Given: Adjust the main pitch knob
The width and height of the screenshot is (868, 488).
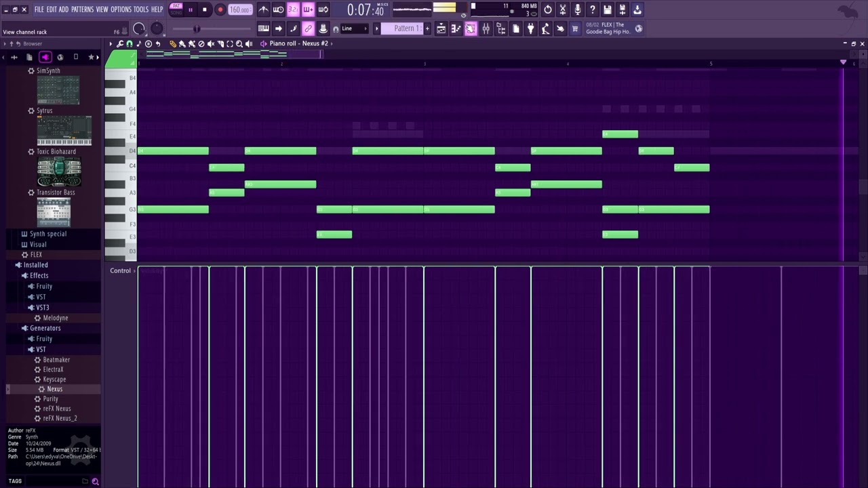Looking at the screenshot, I should pos(157,28).
